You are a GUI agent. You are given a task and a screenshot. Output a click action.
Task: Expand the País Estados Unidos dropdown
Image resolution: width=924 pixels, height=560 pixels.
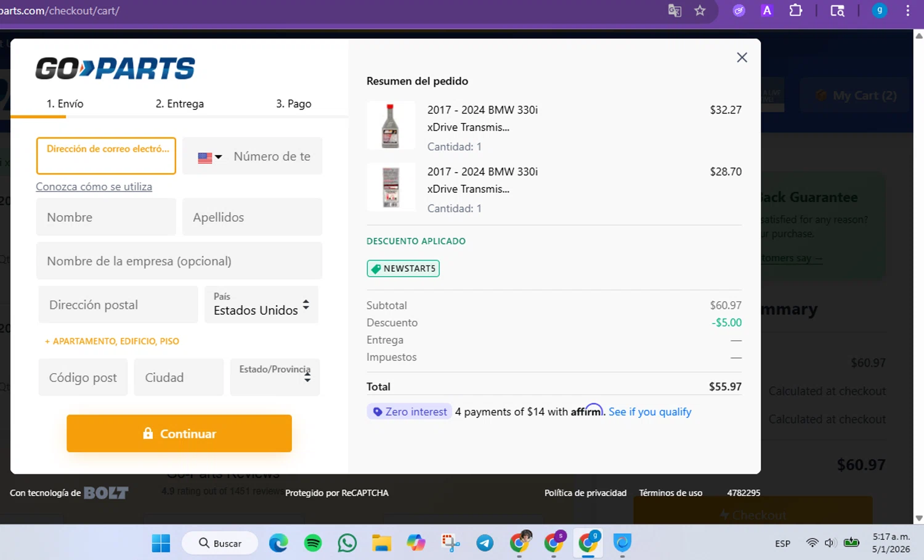click(x=261, y=304)
